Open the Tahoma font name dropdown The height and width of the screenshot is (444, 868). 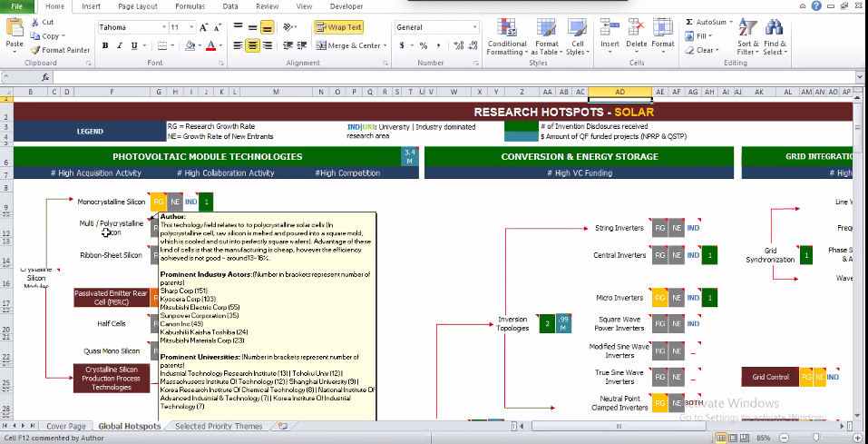pyautogui.click(x=164, y=27)
